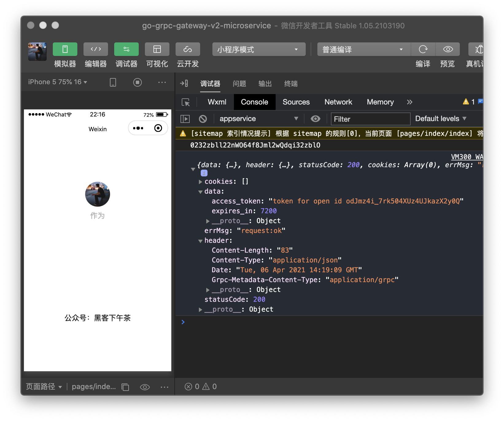Viewport: 504px width, 421px height.
Task: Click the WeChat capsule menu dots
Action: 138,128
